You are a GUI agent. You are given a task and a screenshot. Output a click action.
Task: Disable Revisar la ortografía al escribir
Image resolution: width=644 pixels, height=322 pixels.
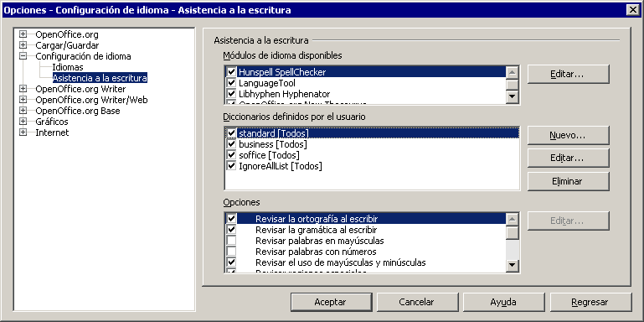232,218
